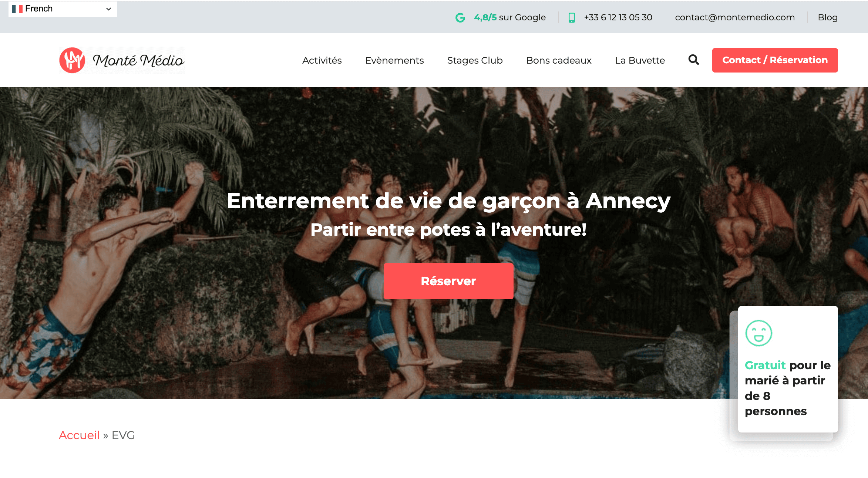Click the smiley face icon on promo card
This screenshot has height=478, width=868.
tap(758, 333)
